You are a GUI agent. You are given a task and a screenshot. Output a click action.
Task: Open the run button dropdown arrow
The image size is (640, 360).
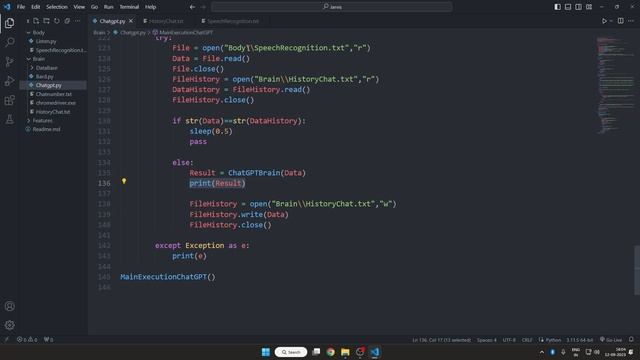[x=611, y=21]
